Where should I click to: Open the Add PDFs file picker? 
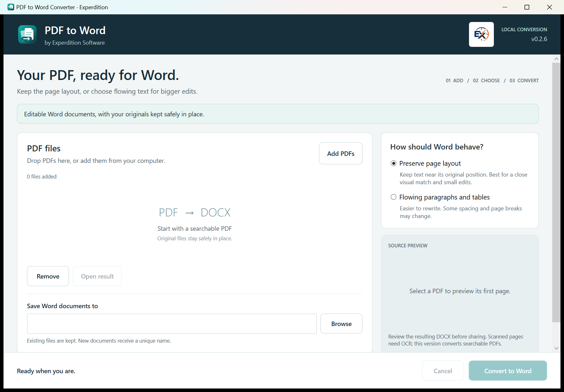(x=341, y=153)
